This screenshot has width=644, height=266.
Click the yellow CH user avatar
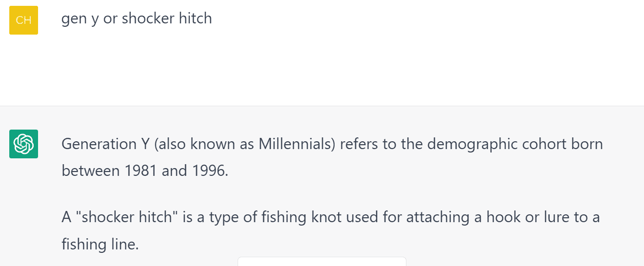(23, 20)
